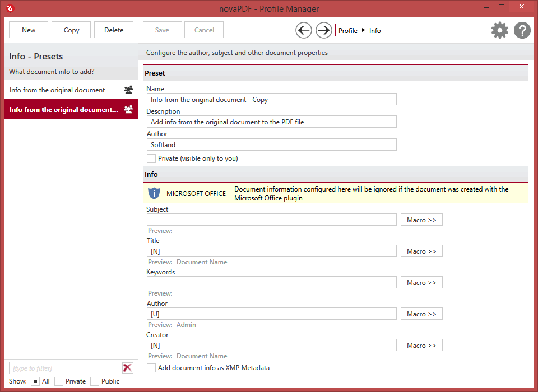Viewport: 538px width, 392px height.
Task: Click the breadcrumb arrow between Profile and Info
Action: tap(363, 30)
